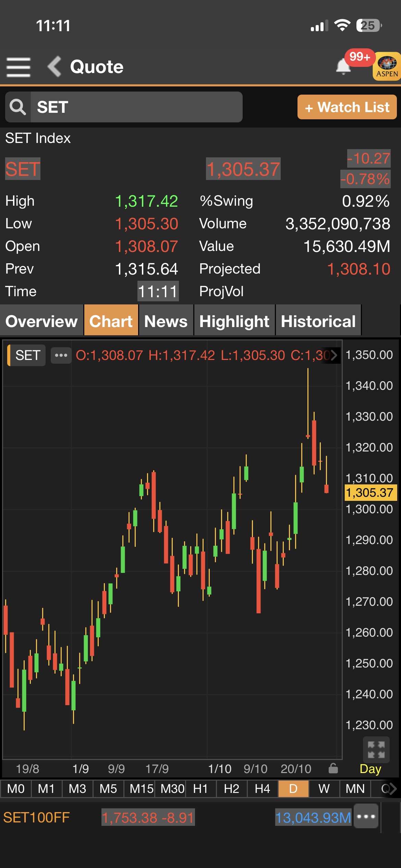Image resolution: width=401 pixels, height=868 pixels.
Task: Tap the ASPEN logo icon
Action: coord(387,67)
